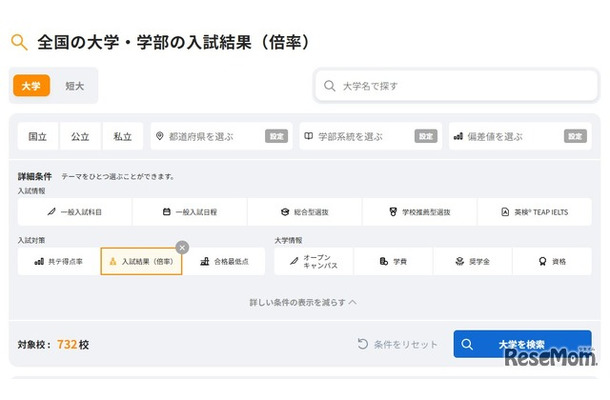
Task: Click the 全国の大学・学部の入試結果（倍率） heading
Action: (174, 42)
